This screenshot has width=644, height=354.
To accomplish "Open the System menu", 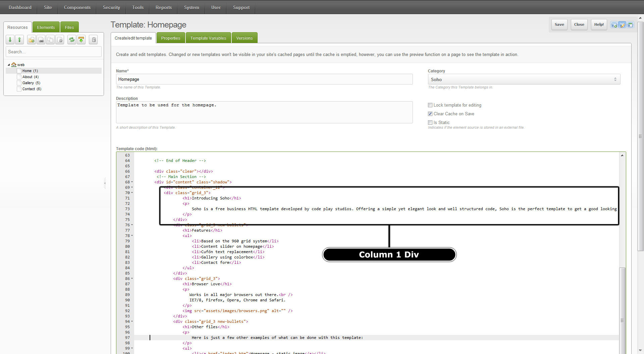I will coord(192,7).
